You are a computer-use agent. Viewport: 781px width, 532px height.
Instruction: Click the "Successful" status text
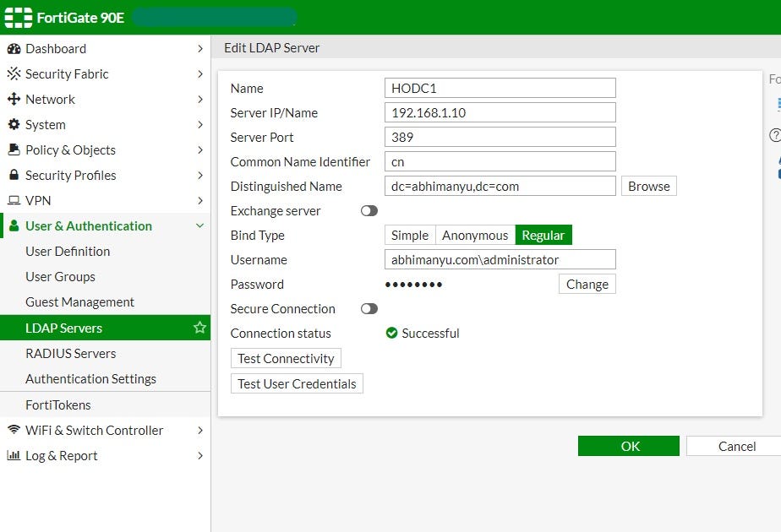click(x=430, y=333)
